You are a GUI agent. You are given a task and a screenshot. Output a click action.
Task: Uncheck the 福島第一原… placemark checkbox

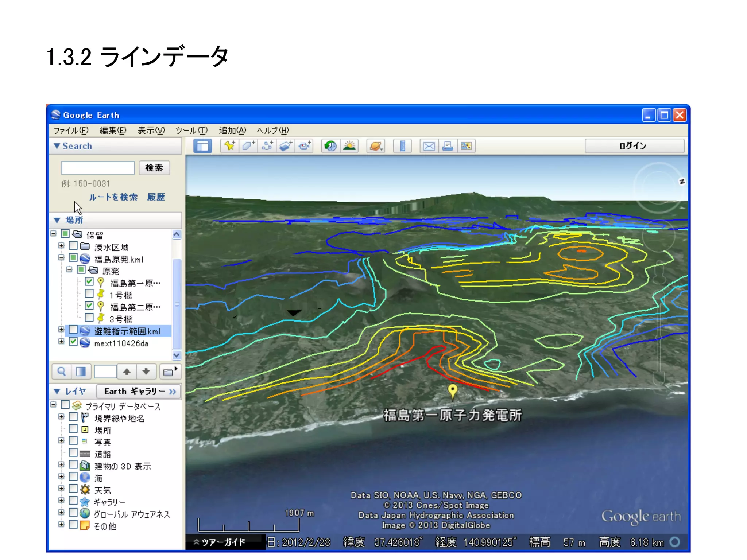[x=89, y=281]
